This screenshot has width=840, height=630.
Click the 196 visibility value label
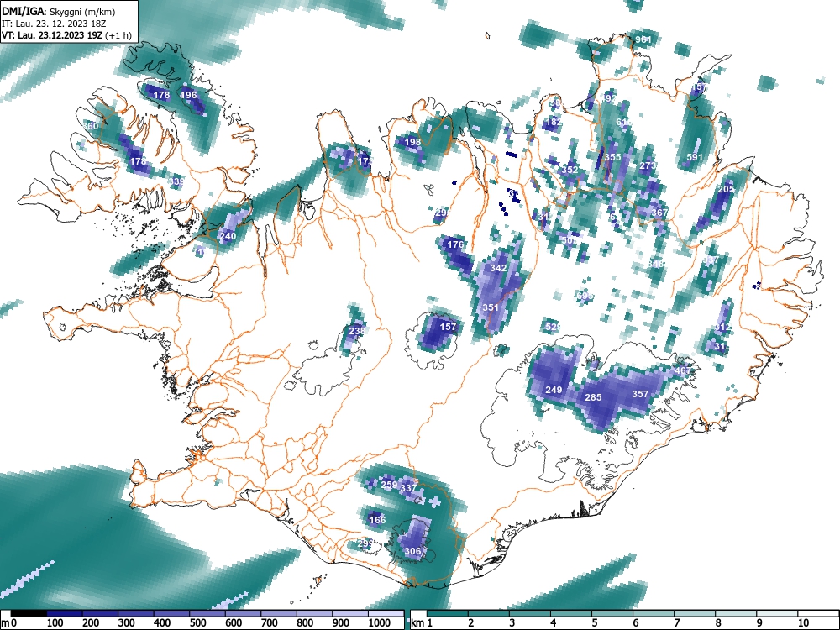tap(188, 95)
